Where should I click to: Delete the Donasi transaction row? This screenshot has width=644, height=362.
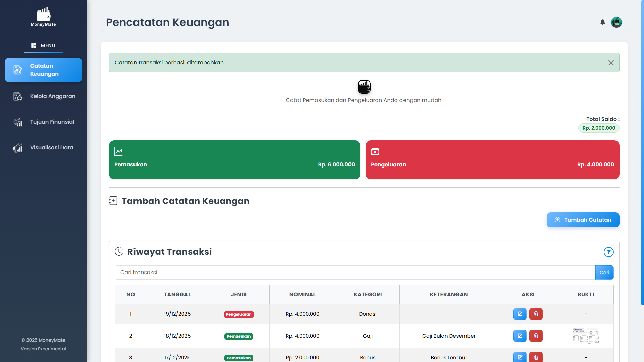[536, 314]
